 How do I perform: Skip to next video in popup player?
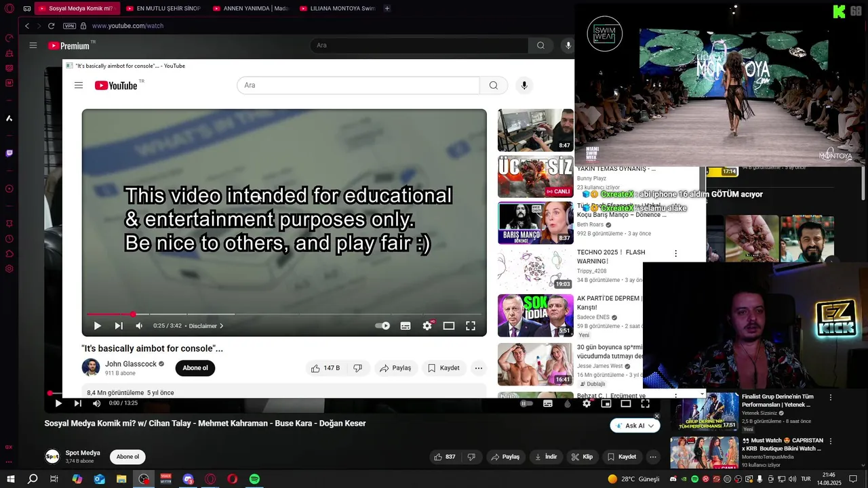pyautogui.click(x=119, y=326)
